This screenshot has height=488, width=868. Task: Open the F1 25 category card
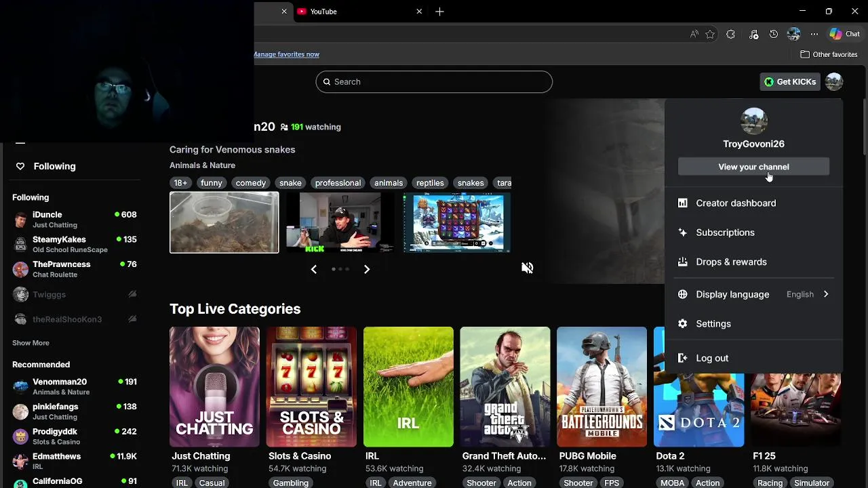tap(795, 409)
